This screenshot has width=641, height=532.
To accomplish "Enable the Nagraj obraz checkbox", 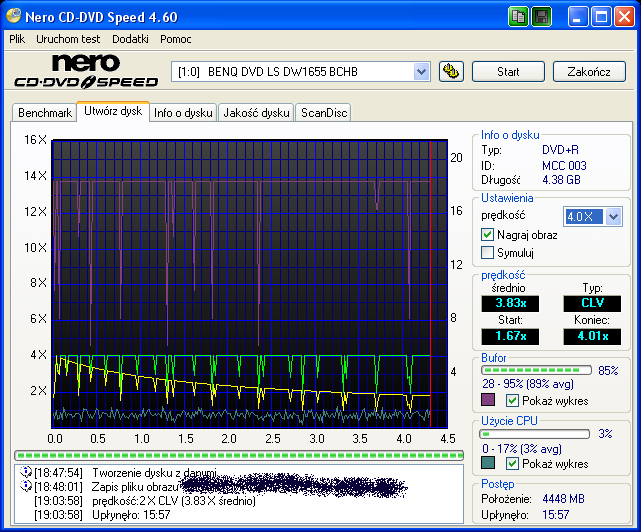I will point(487,235).
